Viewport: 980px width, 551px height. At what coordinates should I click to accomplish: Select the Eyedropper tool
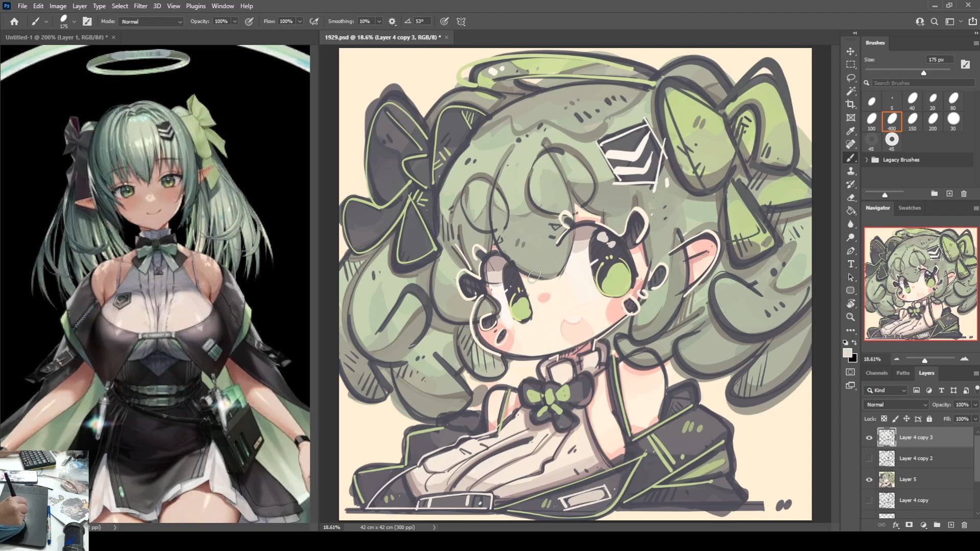[850, 131]
